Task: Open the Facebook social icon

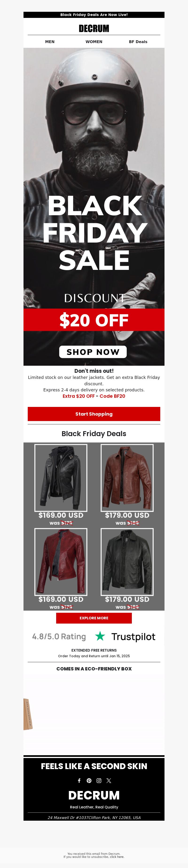Action: [x=79, y=780]
